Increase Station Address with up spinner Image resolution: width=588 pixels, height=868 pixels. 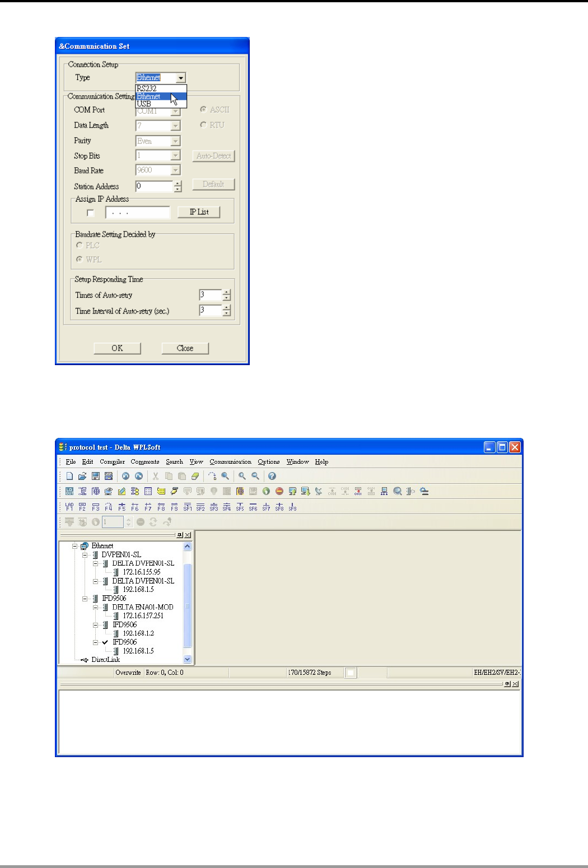pyautogui.click(x=178, y=183)
